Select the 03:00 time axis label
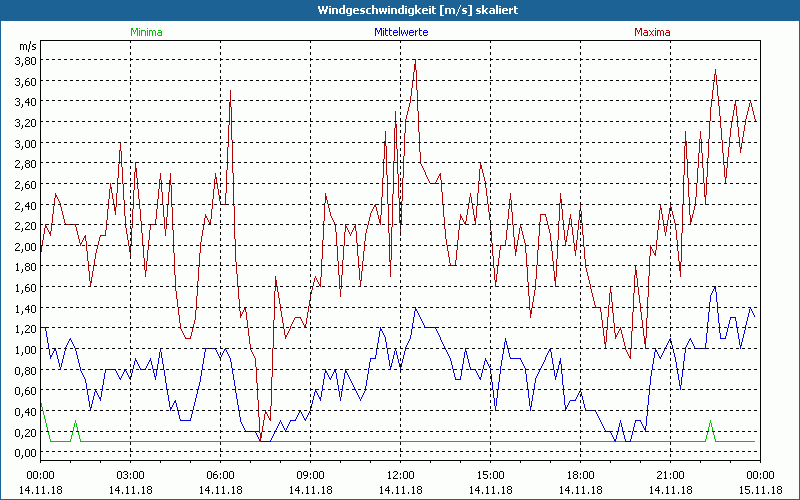Screen dimensions: 800x500 [x=130, y=474]
